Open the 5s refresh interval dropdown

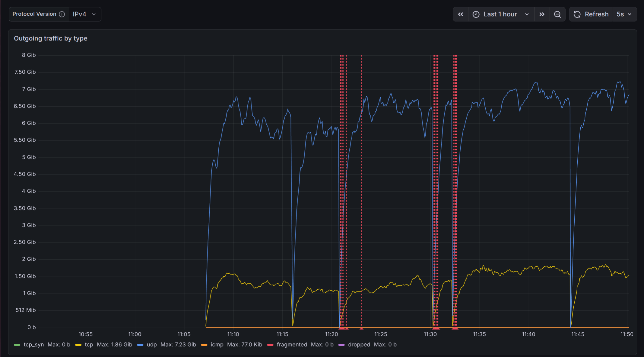[x=624, y=14]
